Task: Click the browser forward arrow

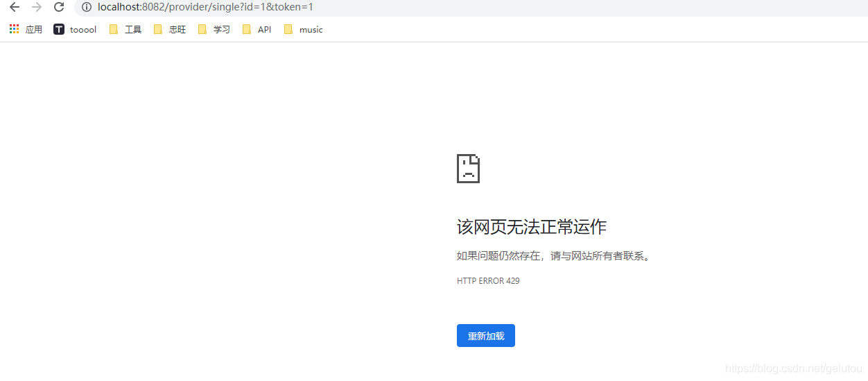Action: pos(37,7)
